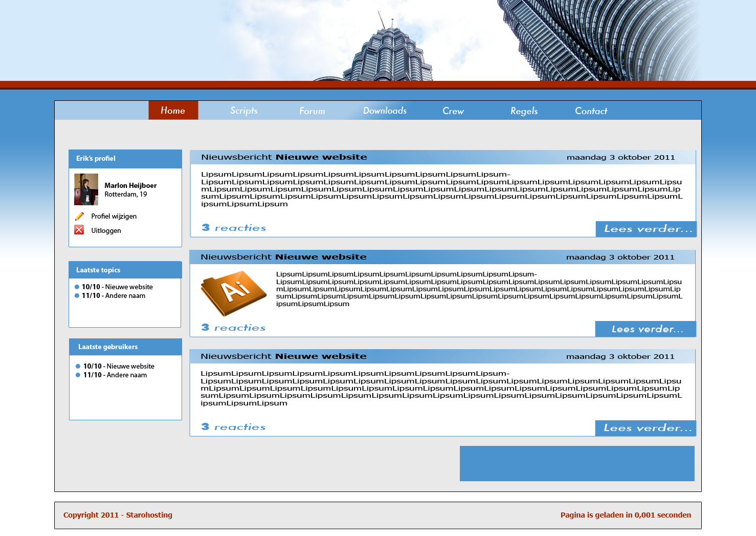Click the Rotterdam, 19 location text

tap(126, 194)
